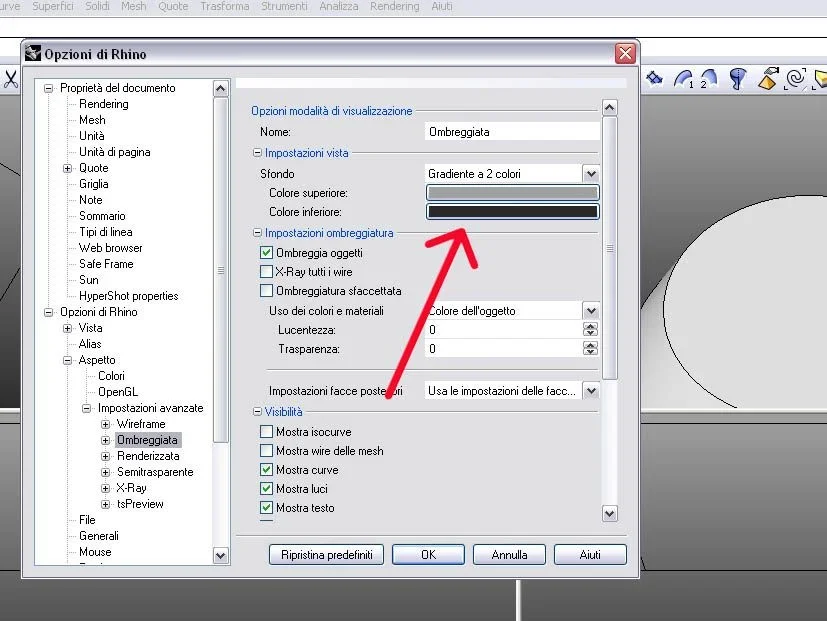Select Unità di pagina in the tree
This screenshot has height=621, width=827.
114,152
